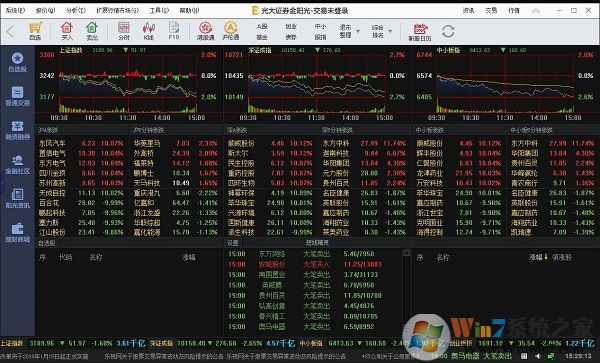Open the 报价 menu
The width and height of the screenshot is (600, 363).
coord(46,10)
